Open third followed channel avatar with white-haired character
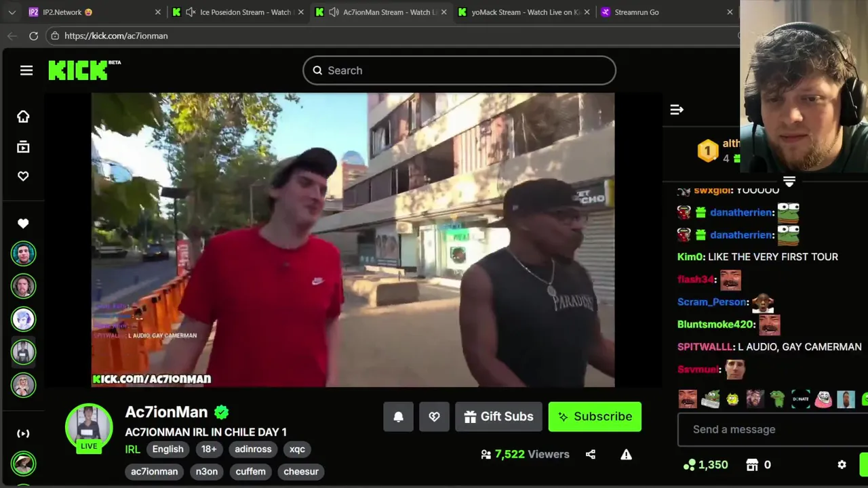868x488 pixels. coord(23,319)
